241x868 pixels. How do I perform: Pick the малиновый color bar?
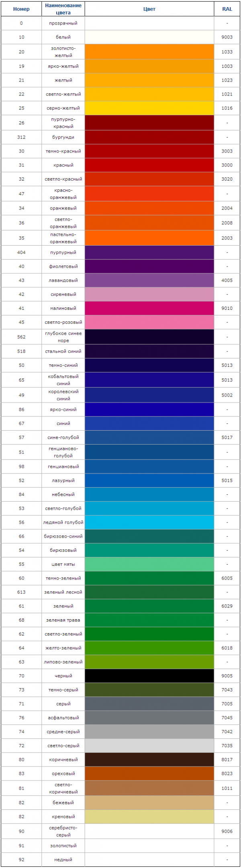(x=149, y=308)
